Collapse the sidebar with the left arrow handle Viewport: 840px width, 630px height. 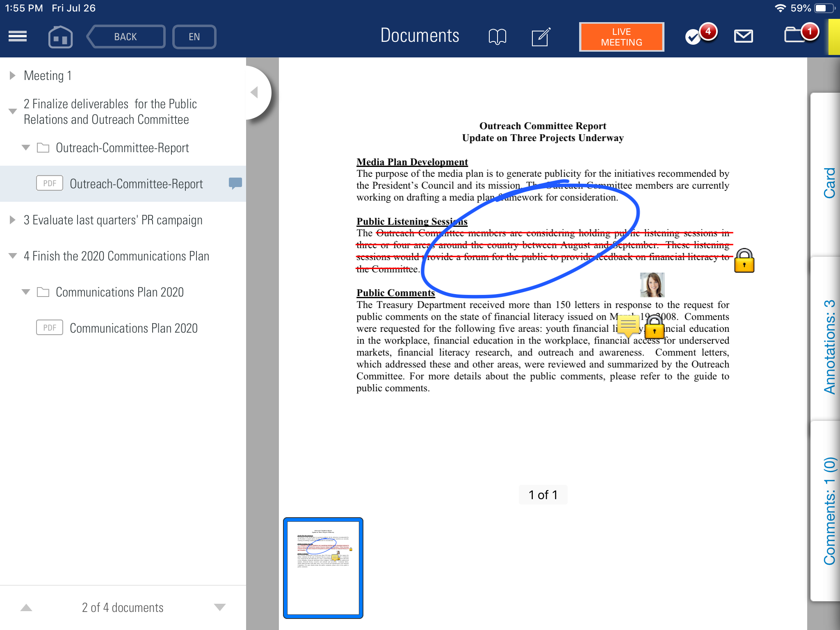[x=255, y=92]
